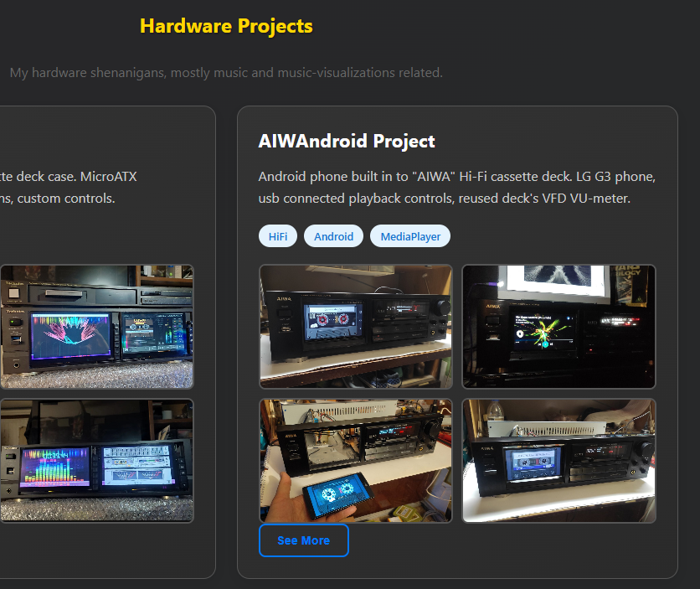
Task: Toggle the Android project tag filter
Action: pos(333,235)
